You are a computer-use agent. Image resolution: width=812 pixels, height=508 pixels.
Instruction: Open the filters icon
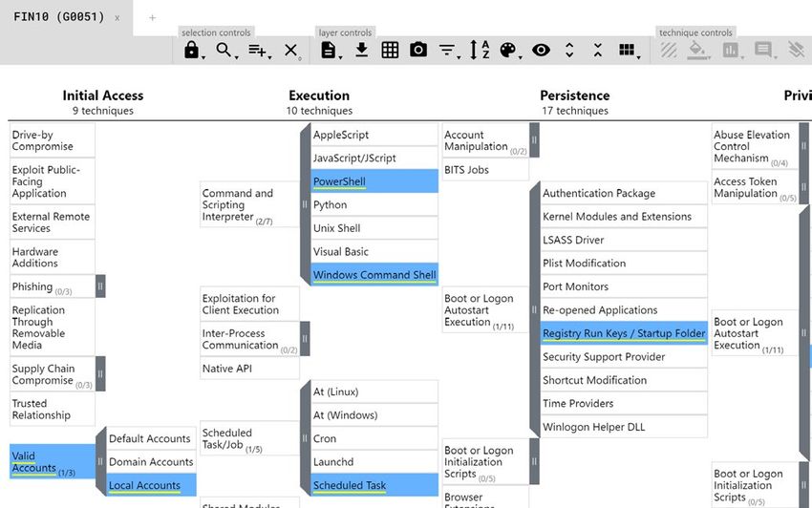pyautogui.click(x=447, y=51)
